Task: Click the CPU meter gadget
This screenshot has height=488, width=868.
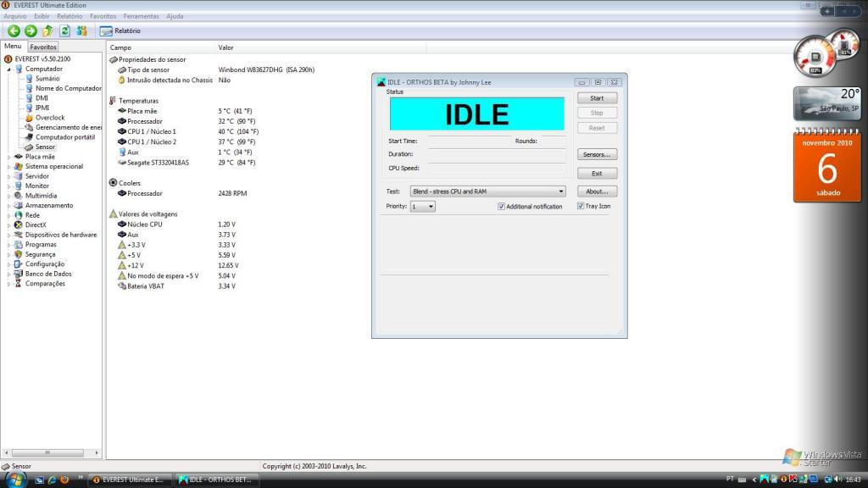Action: coord(826,53)
